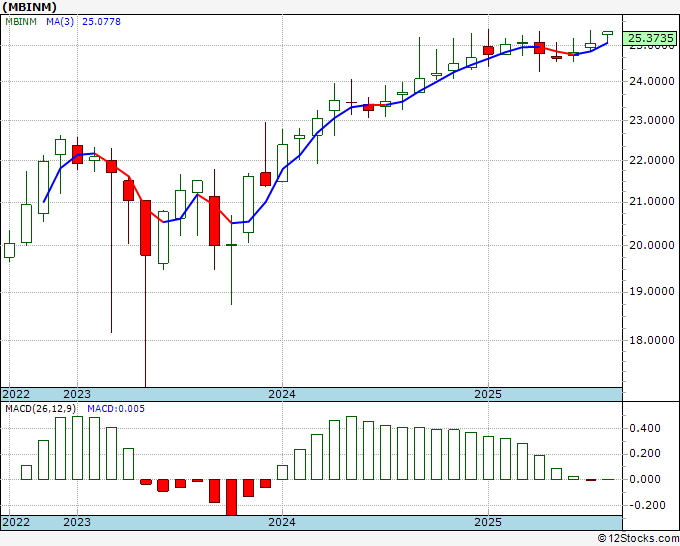Click 2022 on the MACD timeline
680x546 pixels.
pyautogui.click(x=16, y=522)
